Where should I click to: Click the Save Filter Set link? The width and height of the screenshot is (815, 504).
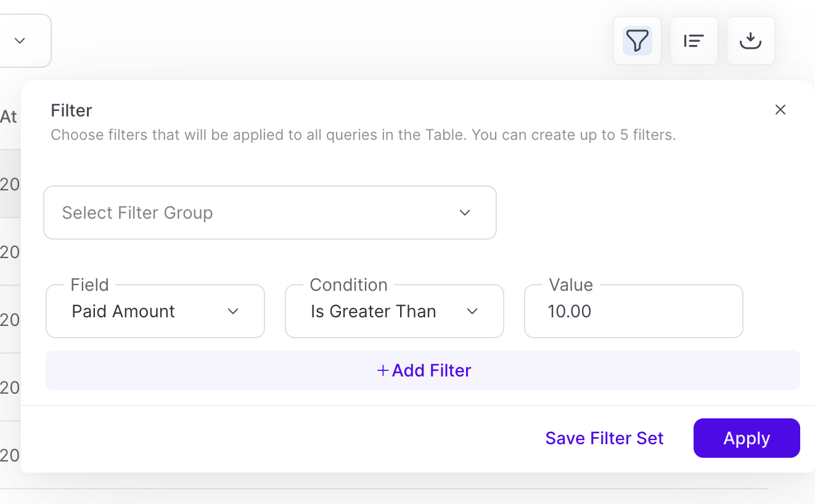604,438
